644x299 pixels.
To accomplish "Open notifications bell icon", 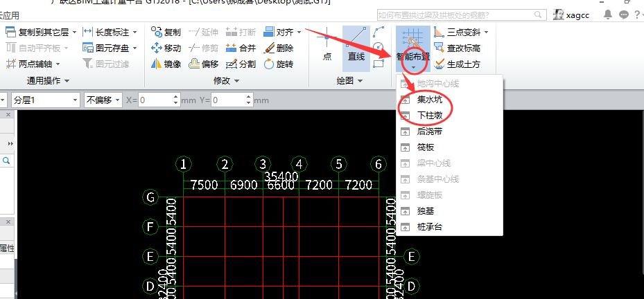I will coord(608,15).
